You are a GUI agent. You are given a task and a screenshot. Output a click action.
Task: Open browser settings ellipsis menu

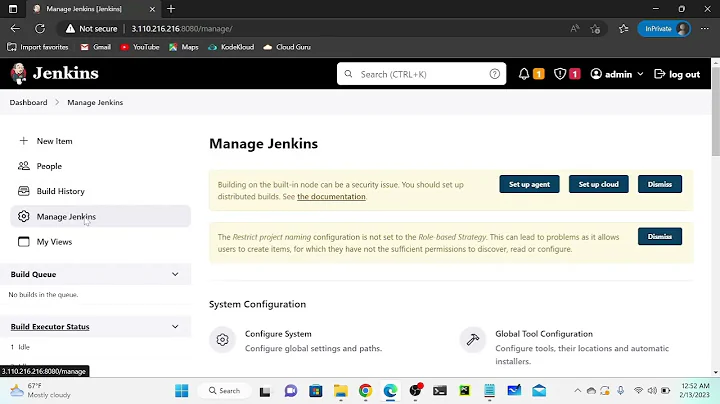704,28
